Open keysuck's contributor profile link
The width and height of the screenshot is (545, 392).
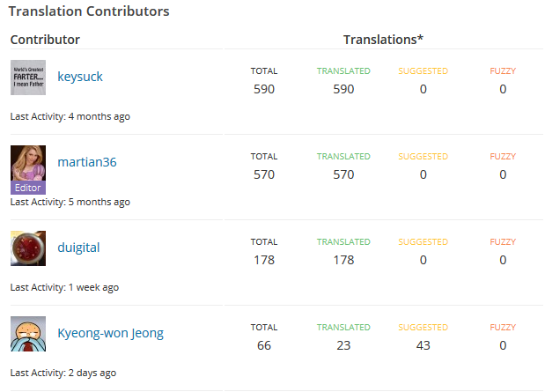80,77
